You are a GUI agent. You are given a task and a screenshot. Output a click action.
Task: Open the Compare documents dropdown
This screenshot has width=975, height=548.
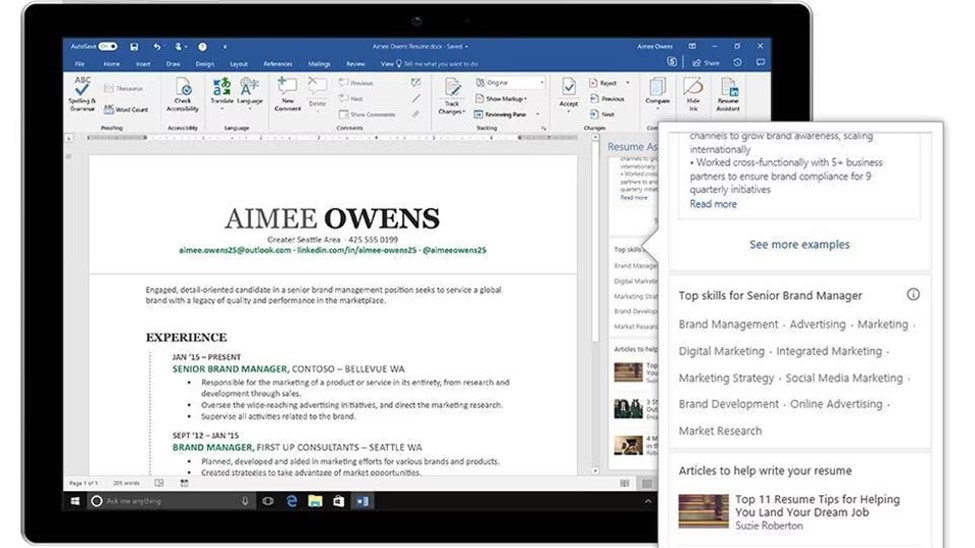(x=657, y=93)
